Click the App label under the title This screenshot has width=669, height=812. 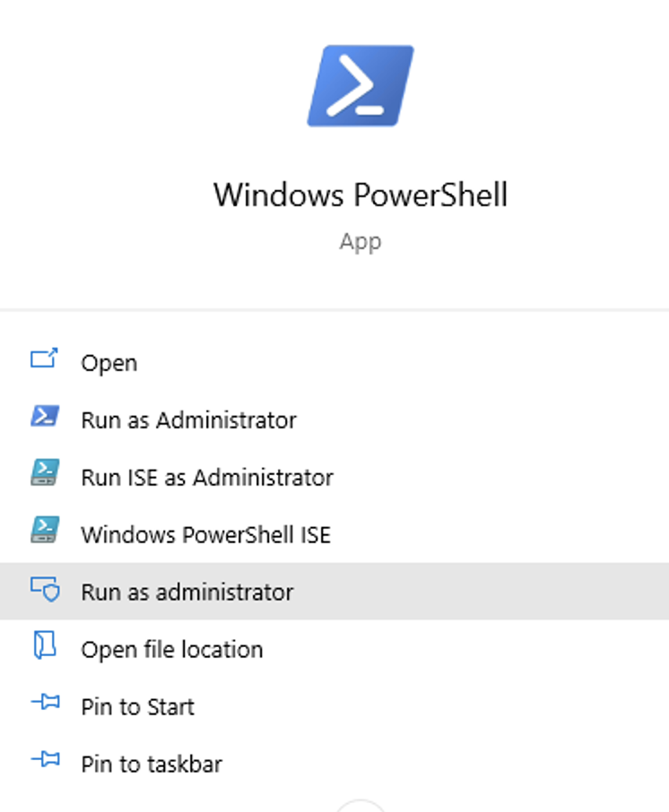[361, 240]
